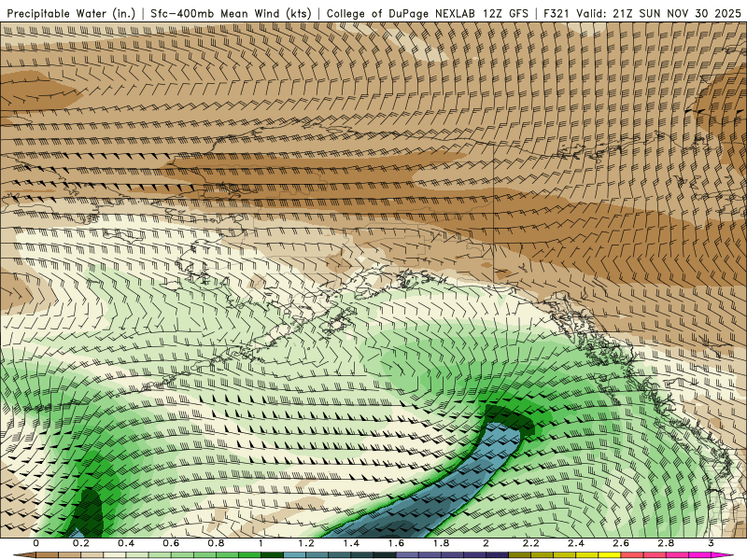Image resolution: width=747 pixels, height=560 pixels.
Task: Click the colorbar label '2.6'
Action: tap(621, 543)
